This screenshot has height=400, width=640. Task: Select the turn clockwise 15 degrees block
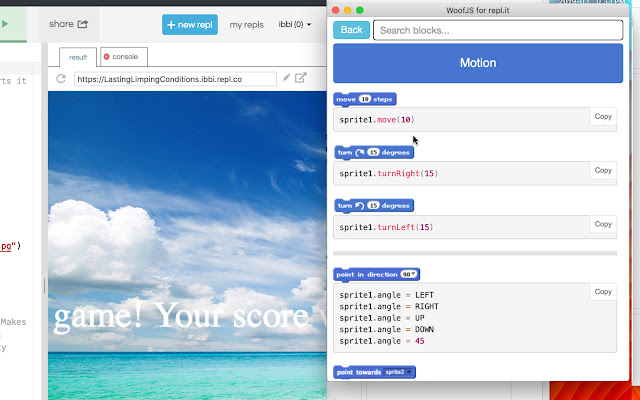point(373,153)
